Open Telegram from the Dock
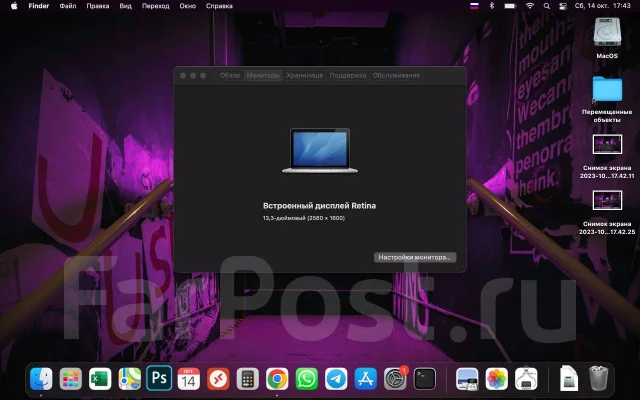Image resolution: width=640 pixels, height=400 pixels. (x=336, y=379)
